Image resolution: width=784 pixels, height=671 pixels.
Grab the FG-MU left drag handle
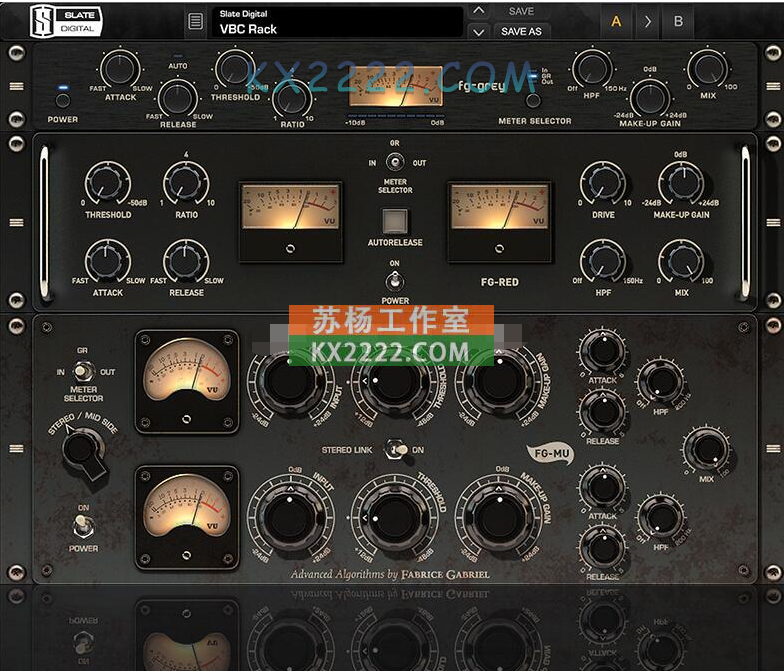point(16,448)
